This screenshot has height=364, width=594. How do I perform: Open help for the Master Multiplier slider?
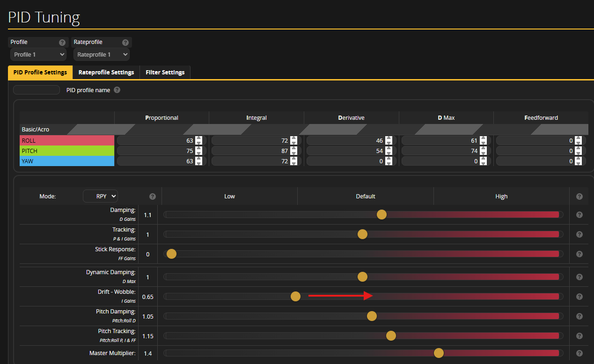579,353
